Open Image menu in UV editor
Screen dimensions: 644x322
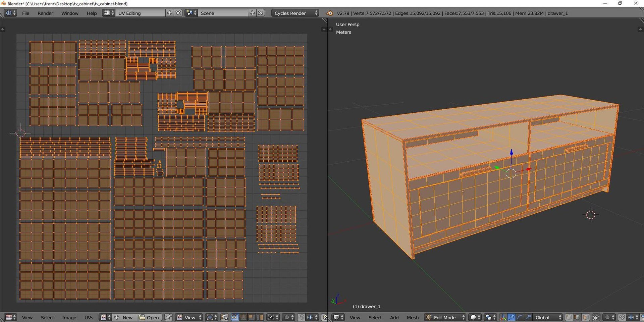tap(69, 317)
